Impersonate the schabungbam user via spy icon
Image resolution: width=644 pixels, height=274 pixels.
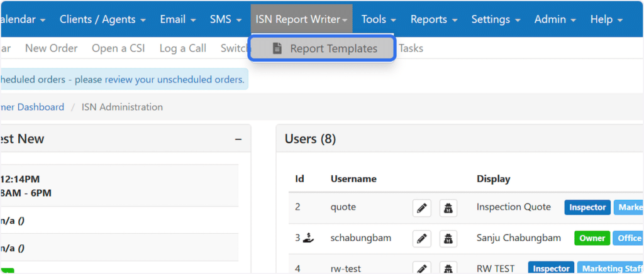tap(447, 238)
